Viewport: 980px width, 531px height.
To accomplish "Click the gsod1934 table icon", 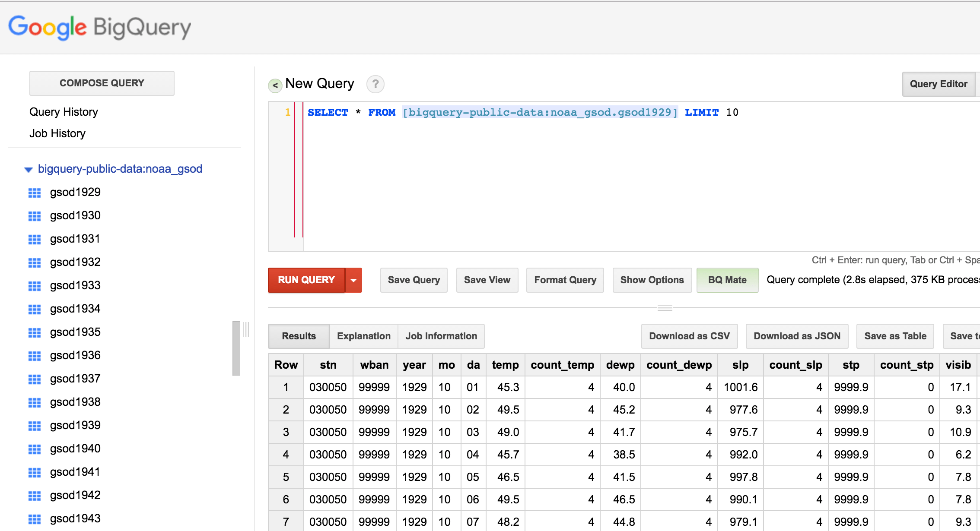I will (x=35, y=309).
